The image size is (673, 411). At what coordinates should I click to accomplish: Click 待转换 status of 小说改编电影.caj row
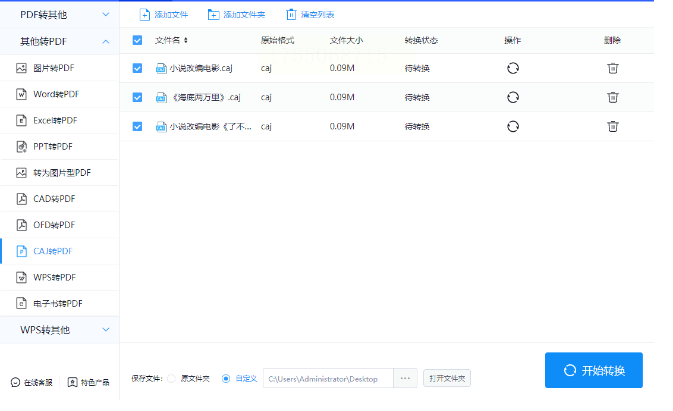tap(417, 68)
